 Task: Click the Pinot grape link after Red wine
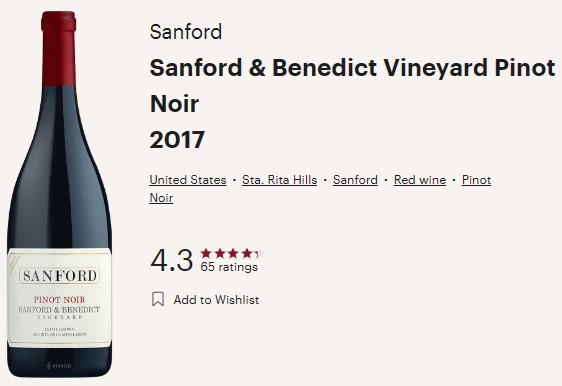tap(476, 180)
